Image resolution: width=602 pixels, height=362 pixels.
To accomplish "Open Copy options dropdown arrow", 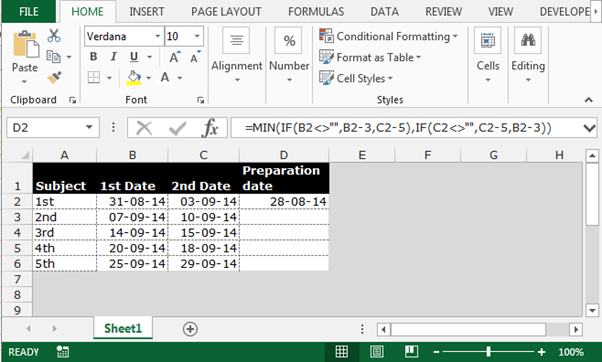I will (69, 57).
